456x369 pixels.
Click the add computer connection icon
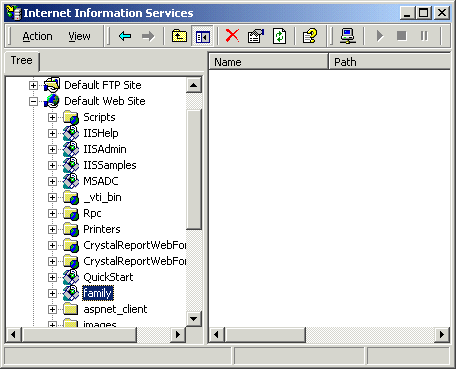[348, 36]
